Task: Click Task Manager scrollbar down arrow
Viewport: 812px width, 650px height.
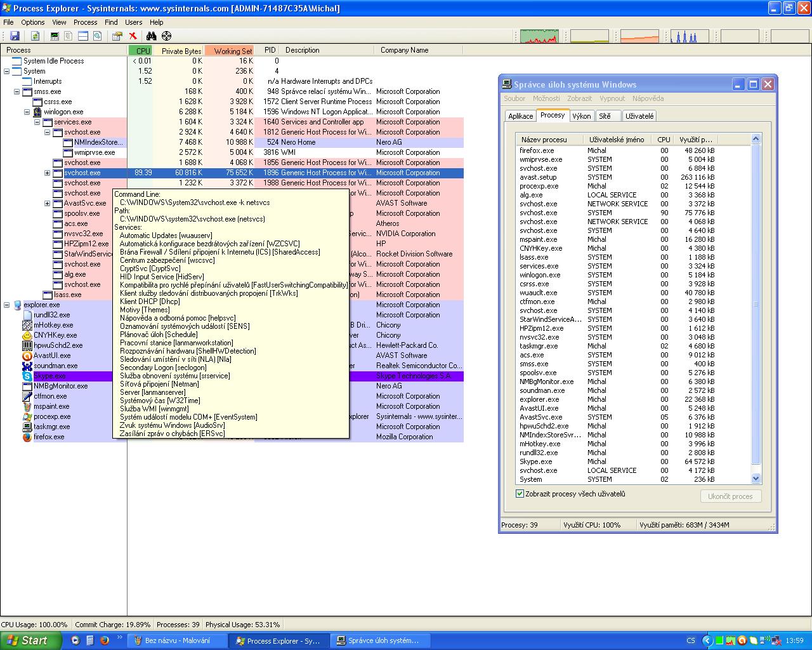Action: [756, 479]
